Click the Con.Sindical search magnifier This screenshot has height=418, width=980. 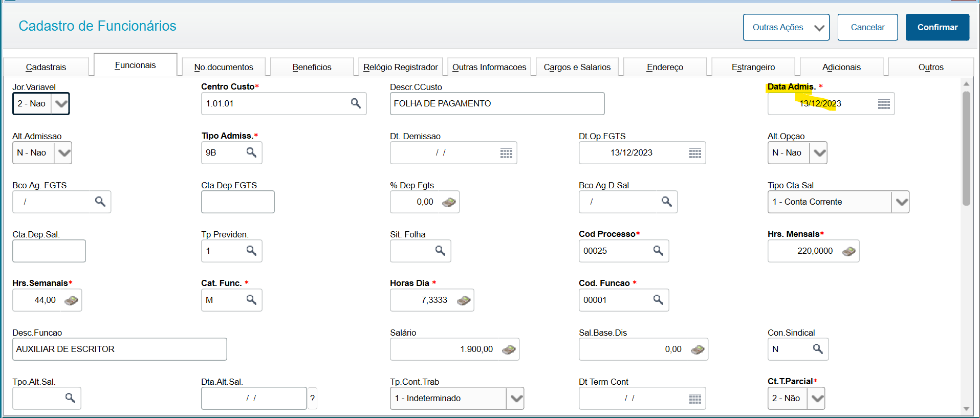pyautogui.click(x=818, y=349)
